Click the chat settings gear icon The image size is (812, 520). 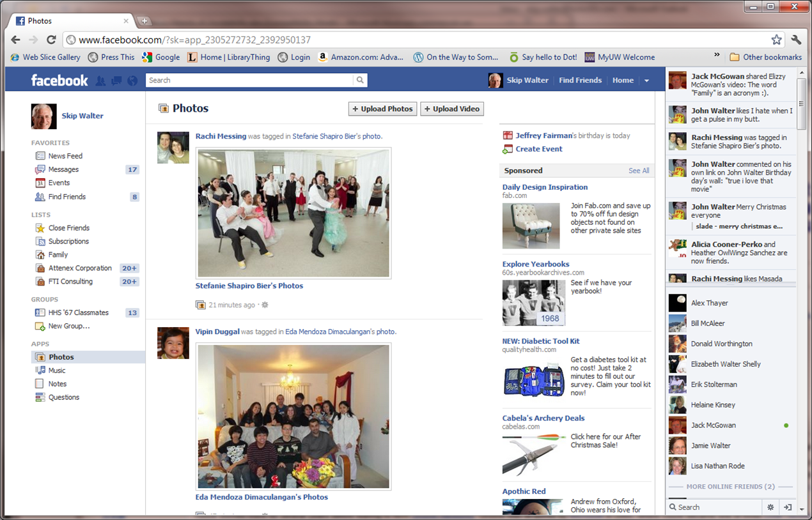pos(770,507)
